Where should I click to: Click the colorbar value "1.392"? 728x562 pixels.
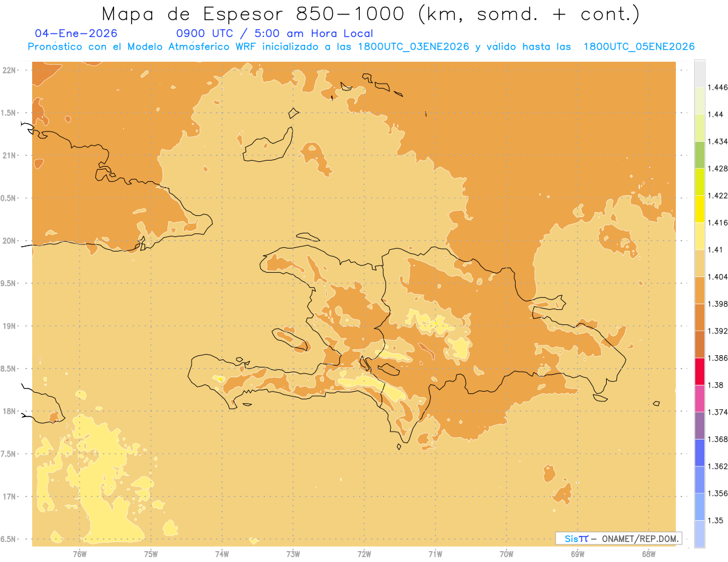tap(719, 331)
